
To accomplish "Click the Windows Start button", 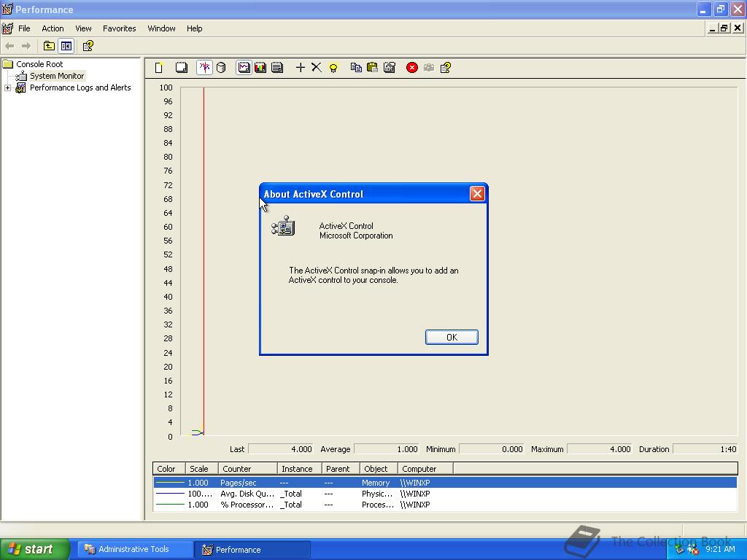I will pos(35,550).
